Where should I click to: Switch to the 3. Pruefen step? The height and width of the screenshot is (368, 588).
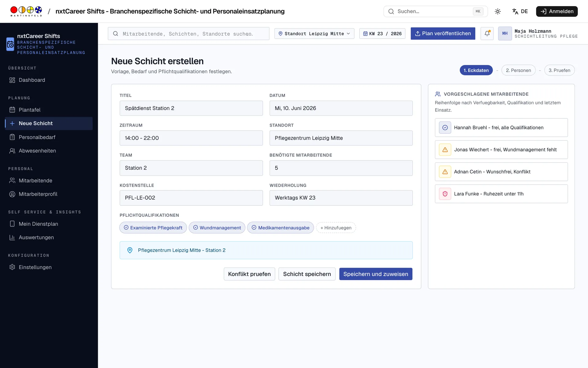[x=560, y=70]
